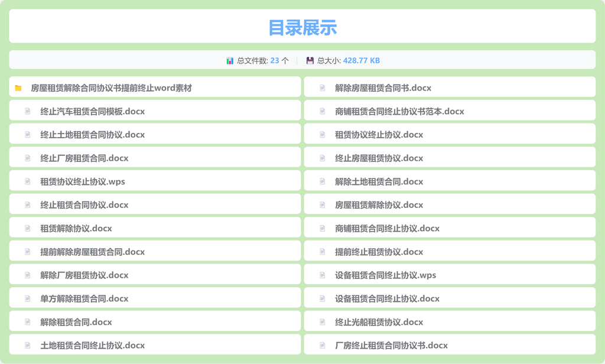Select the file name 终止租赁合同协议.docx
This screenshot has height=364, width=605.
click(84, 205)
